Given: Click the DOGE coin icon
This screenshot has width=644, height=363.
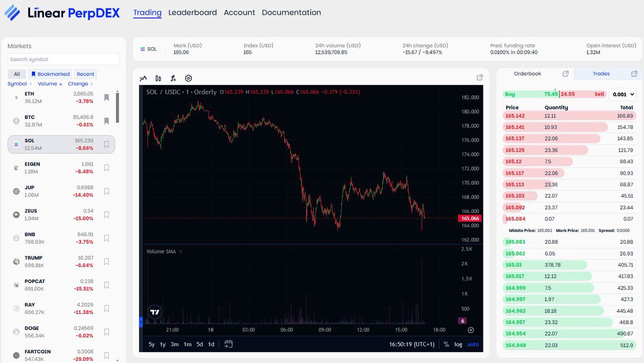Looking at the screenshot, I should 16,332.
